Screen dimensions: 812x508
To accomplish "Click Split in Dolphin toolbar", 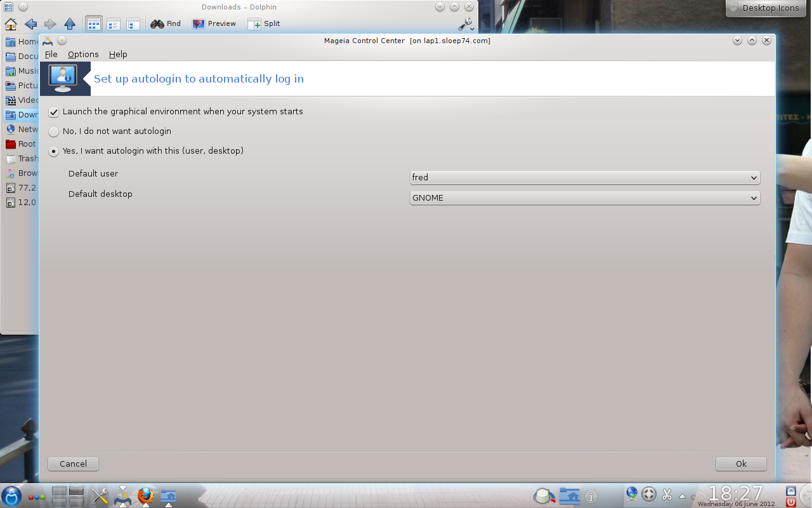I will [264, 24].
